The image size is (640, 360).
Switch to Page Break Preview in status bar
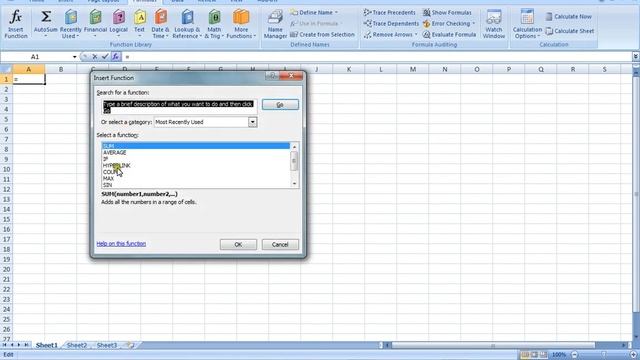543,355
